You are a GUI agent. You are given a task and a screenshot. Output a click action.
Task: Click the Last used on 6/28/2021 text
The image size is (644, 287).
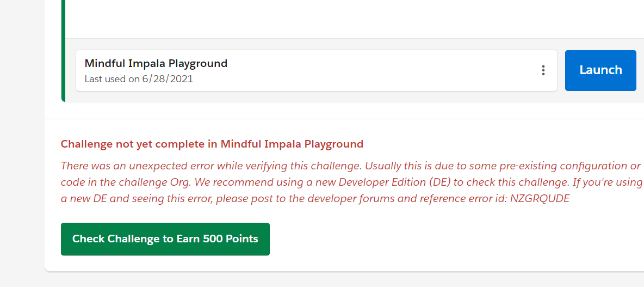tap(139, 79)
